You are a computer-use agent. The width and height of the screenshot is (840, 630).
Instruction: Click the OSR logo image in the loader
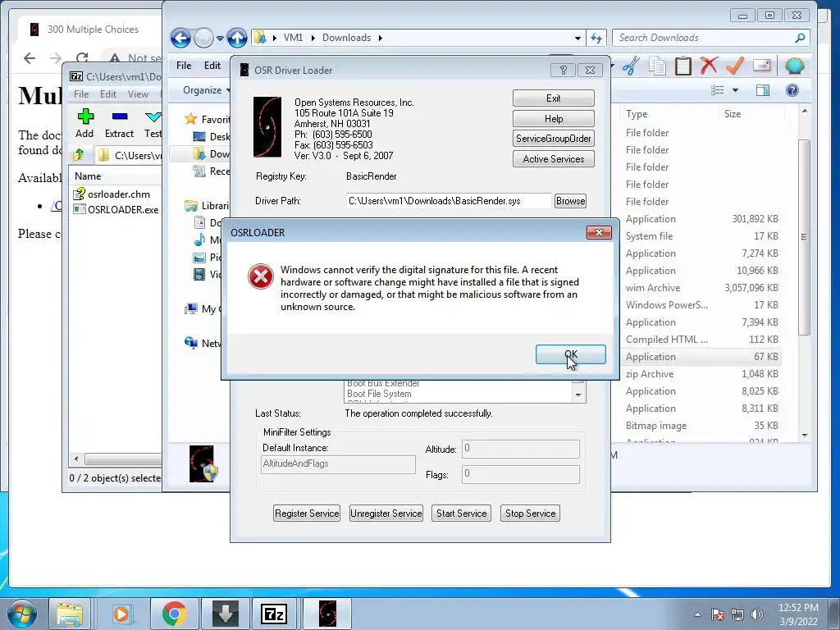click(x=267, y=127)
